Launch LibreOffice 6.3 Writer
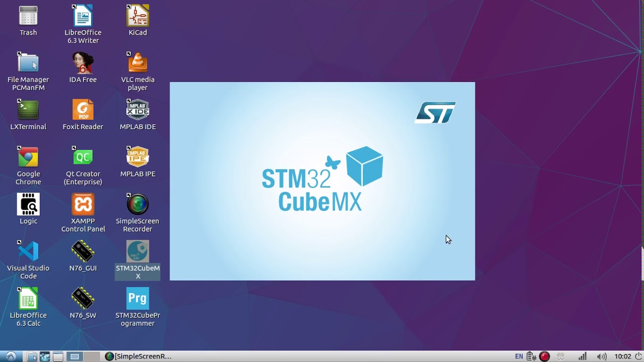The image size is (644, 362). pos(83,16)
